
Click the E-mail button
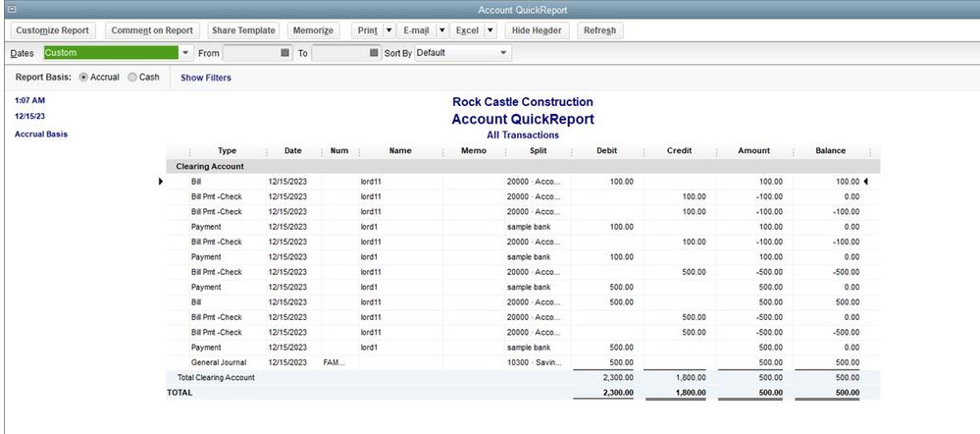coord(416,30)
